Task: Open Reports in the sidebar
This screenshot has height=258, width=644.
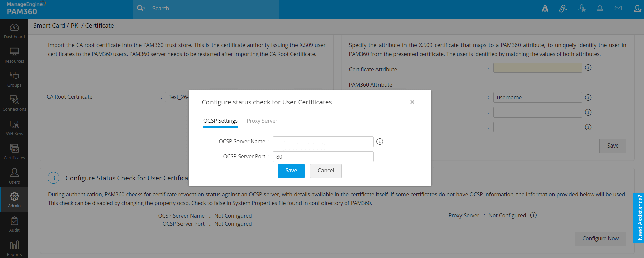Action: pos(14,249)
